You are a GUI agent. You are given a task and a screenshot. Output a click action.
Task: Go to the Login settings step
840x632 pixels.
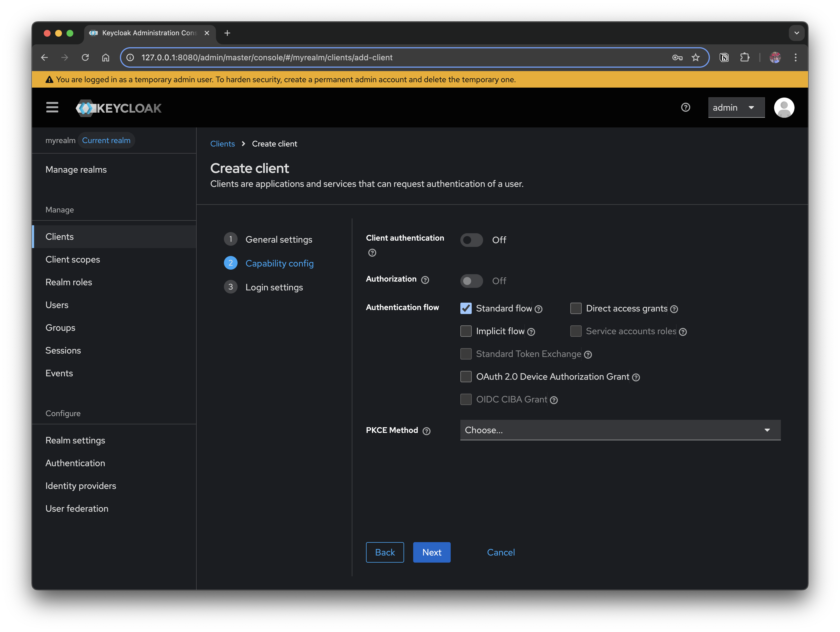coord(274,287)
